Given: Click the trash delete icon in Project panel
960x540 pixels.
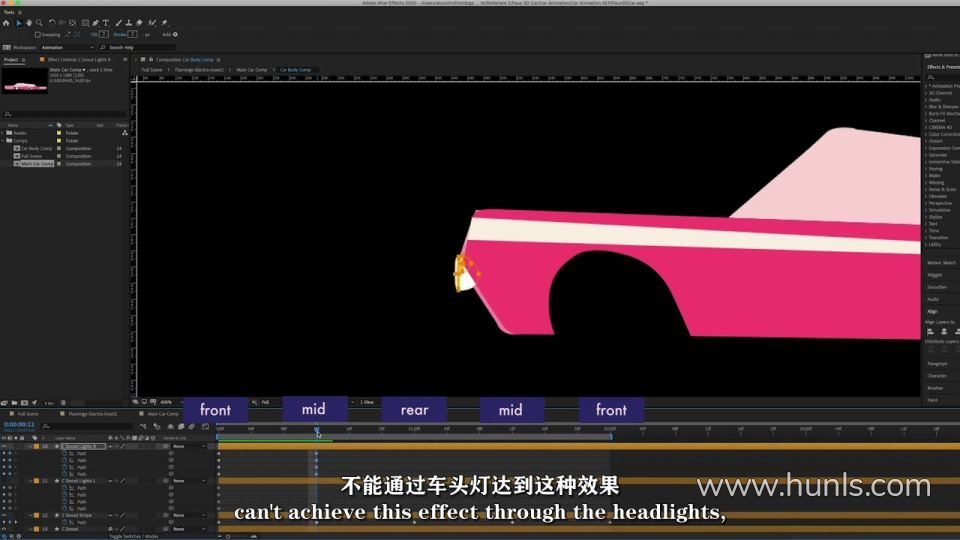Looking at the screenshot, I should coord(63,403).
